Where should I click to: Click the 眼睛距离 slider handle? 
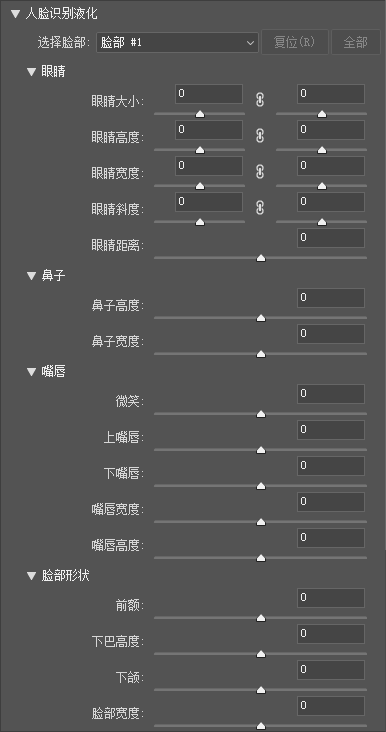pyautogui.click(x=261, y=258)
